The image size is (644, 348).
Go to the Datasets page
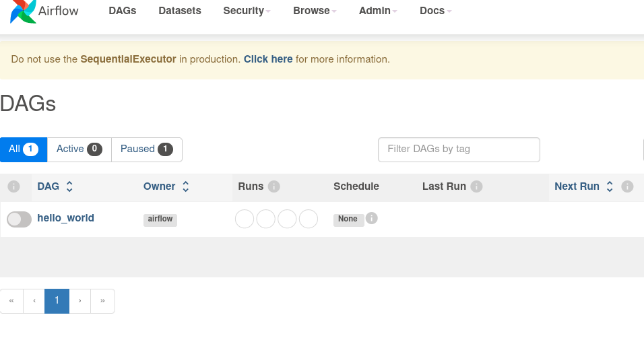pos(180,11)
